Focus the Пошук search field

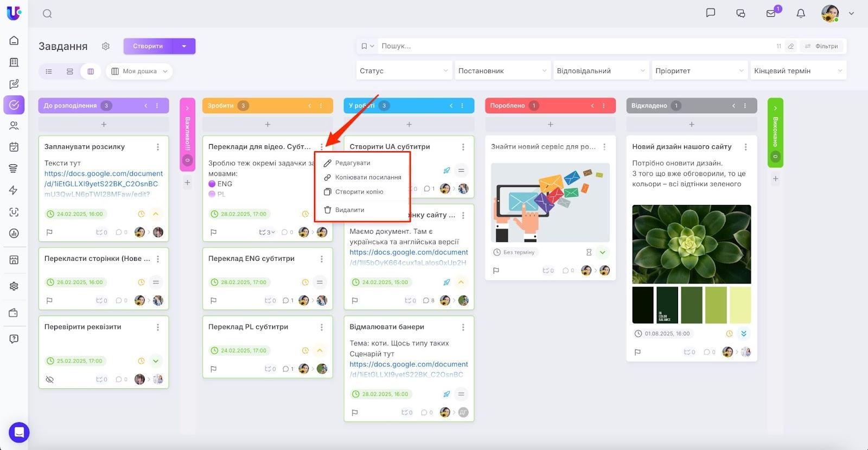coord(575,46)
